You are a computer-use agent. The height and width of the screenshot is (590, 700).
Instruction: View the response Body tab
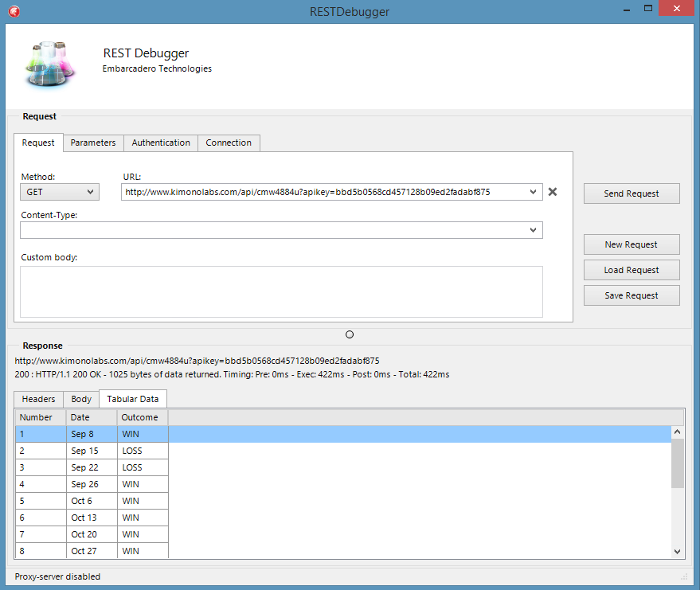pos(81,399)
